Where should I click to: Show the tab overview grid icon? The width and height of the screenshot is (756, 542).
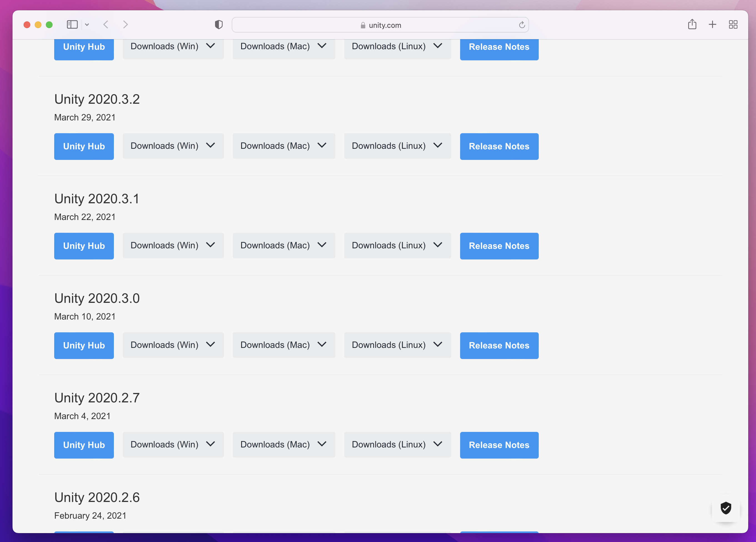click(733, 24)
